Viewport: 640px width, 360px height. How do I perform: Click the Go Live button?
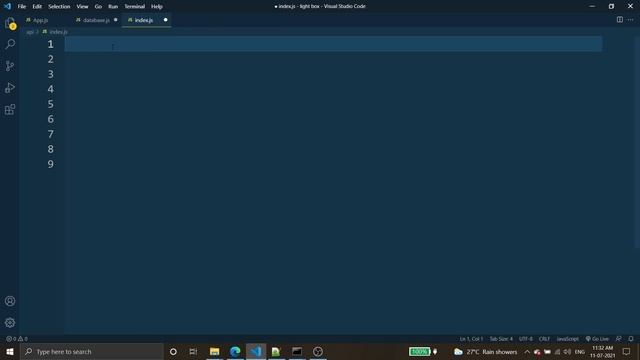(x=597, y=339)
